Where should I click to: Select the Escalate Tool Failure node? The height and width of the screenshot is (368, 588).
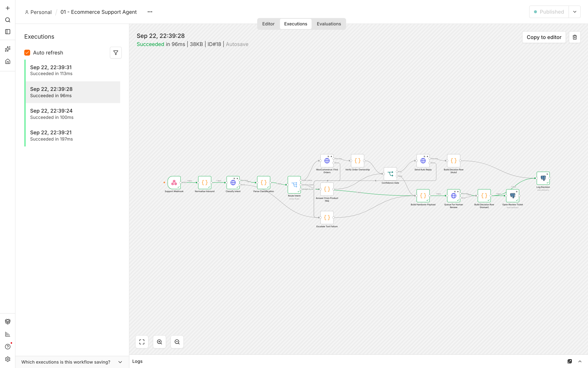click(x=327, y=218)
